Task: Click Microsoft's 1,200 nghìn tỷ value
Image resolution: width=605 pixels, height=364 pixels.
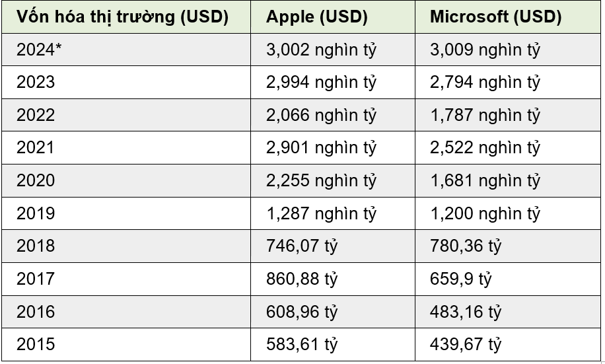Action: click(485, 213)
